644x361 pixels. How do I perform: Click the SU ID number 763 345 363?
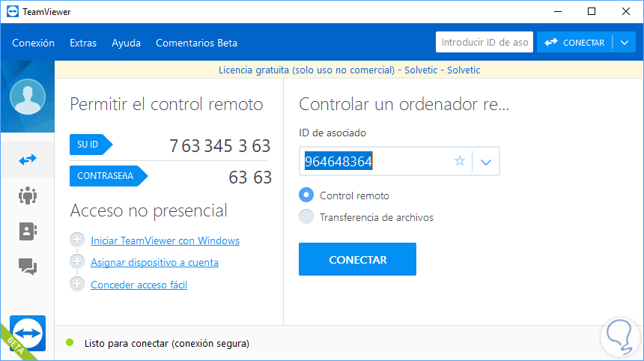pos(219,146)
